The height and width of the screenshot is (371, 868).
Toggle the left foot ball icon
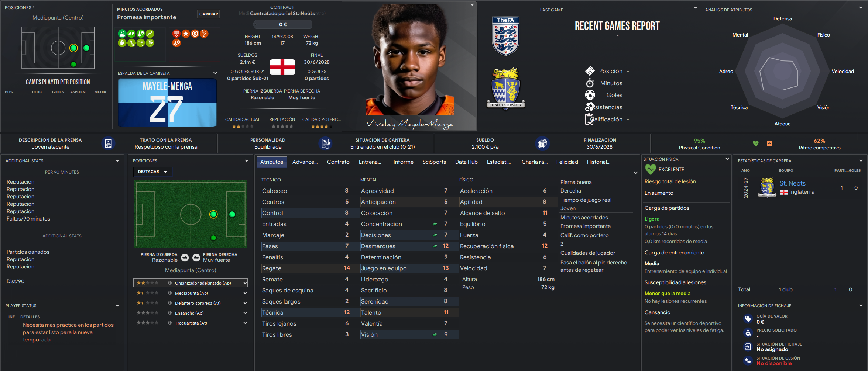tap(185, 257)
